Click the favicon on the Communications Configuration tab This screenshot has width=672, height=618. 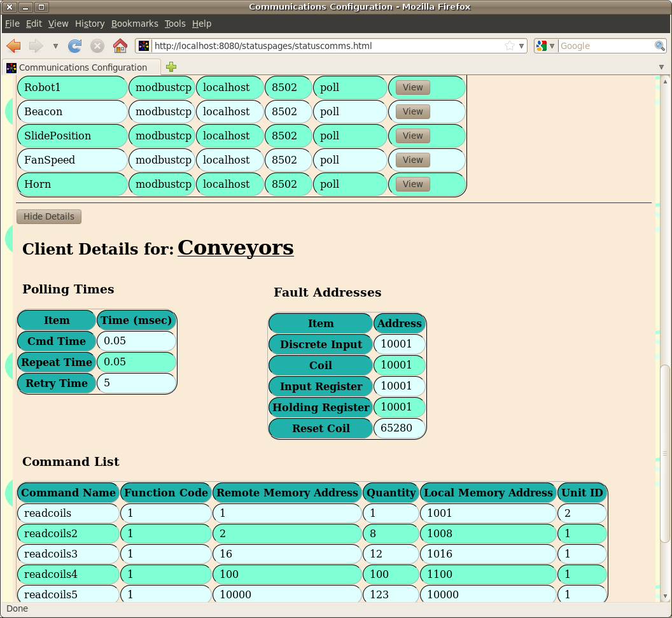[x=11, y=67]
